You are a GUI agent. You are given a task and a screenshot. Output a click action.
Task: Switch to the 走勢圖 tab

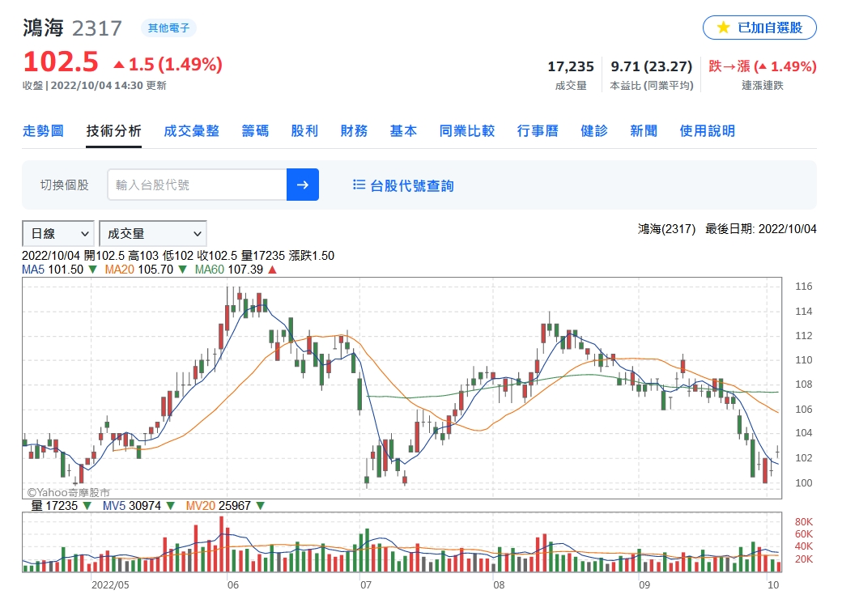[43, 131]
